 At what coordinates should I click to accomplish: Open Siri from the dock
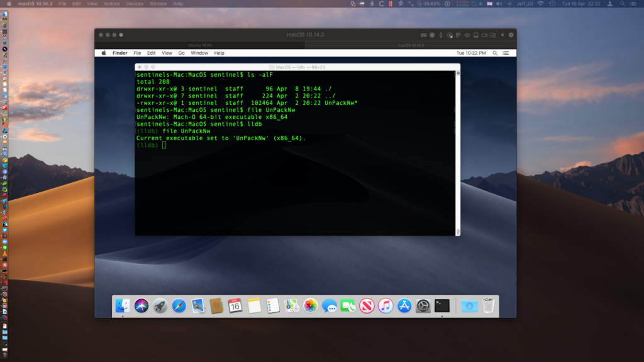coord(142,306)
